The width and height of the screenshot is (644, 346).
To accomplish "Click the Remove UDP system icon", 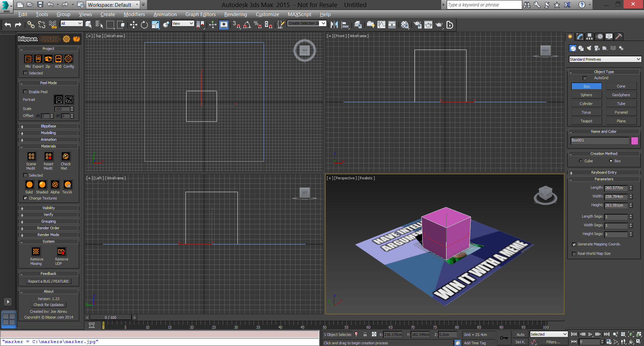I will coord(61,251).
